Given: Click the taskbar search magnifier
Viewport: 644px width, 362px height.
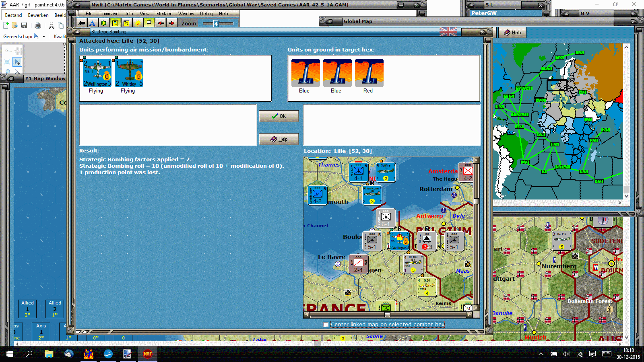Looking at the screenshot, I should (x=29, y=354).
